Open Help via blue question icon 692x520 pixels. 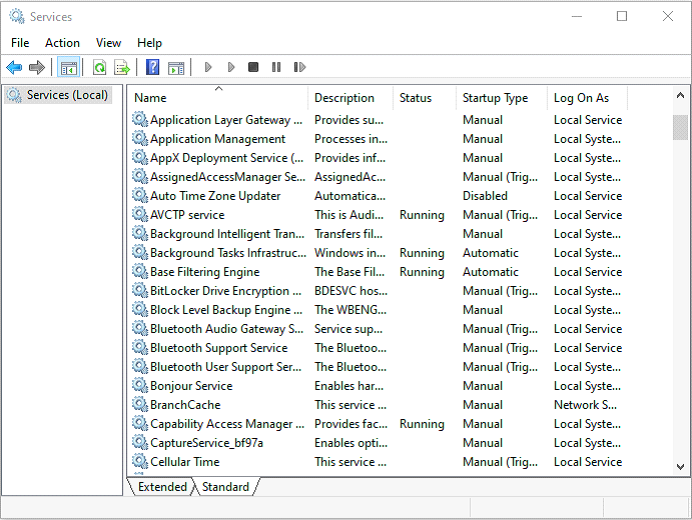click(x=153, y=67)
